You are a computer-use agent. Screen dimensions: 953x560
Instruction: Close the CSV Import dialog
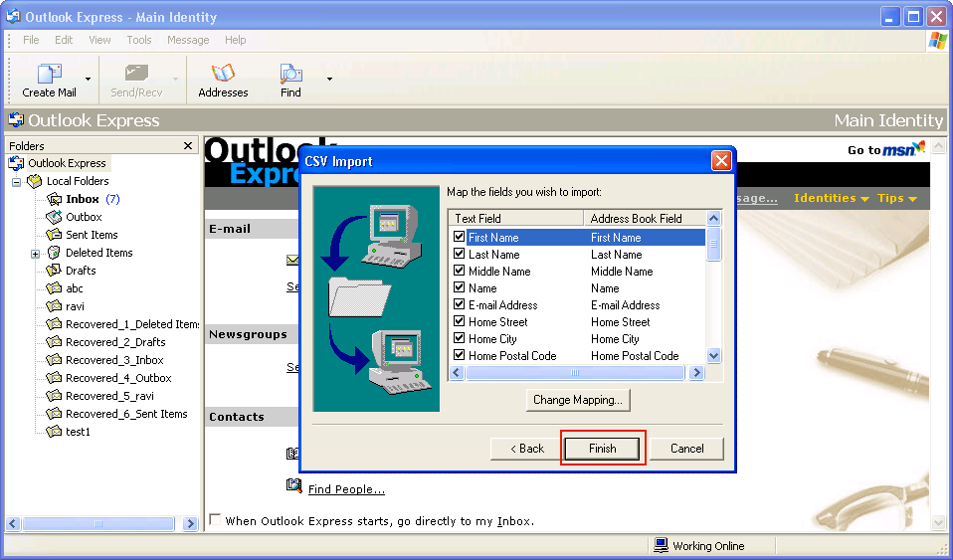pyautogui.click(x=721, y=161)
